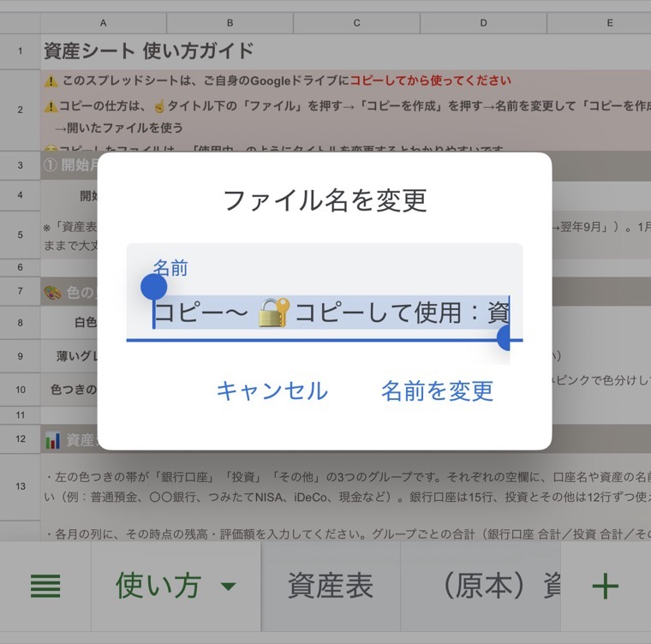Select column D header
This screenshot has height=644, width=651.
[483, 23]
